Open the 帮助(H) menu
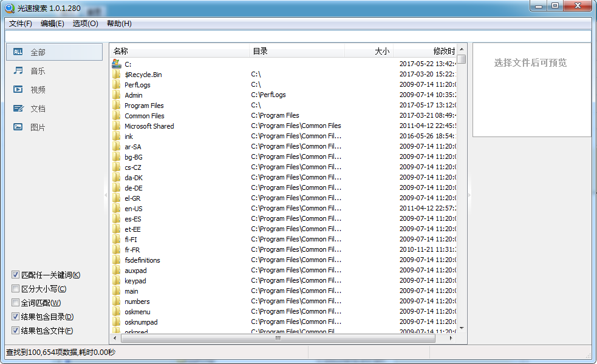This screenshot has height=364, width=597. click(x=119, y=24)
